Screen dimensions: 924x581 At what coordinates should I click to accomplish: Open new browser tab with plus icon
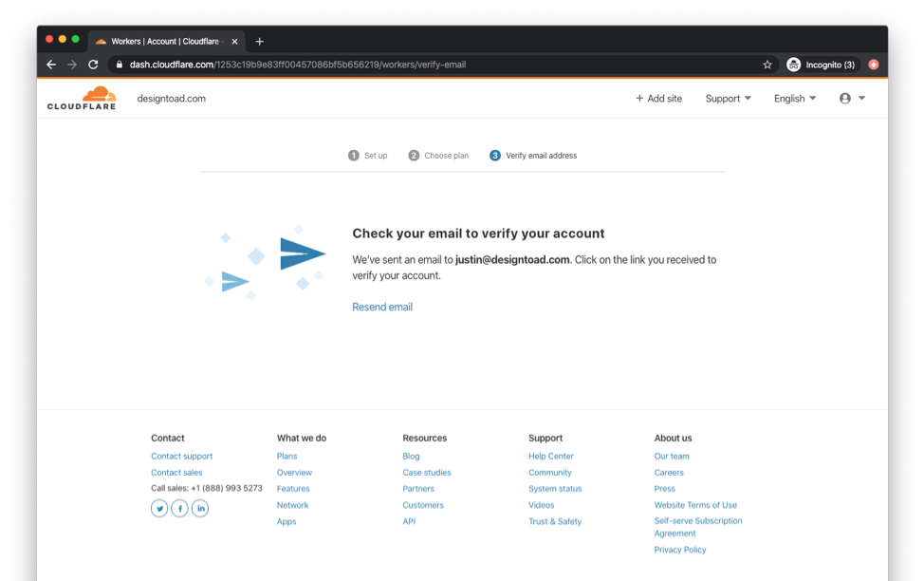click(x=260, y=41)
